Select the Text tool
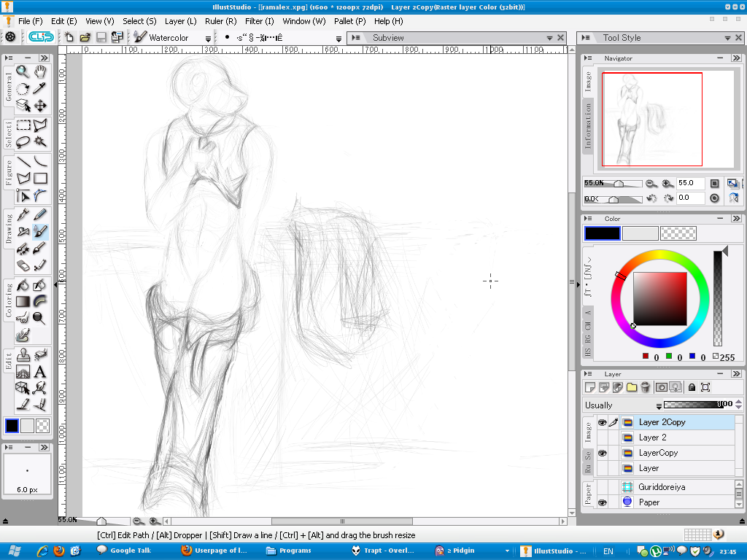 [x=40, y=372]
